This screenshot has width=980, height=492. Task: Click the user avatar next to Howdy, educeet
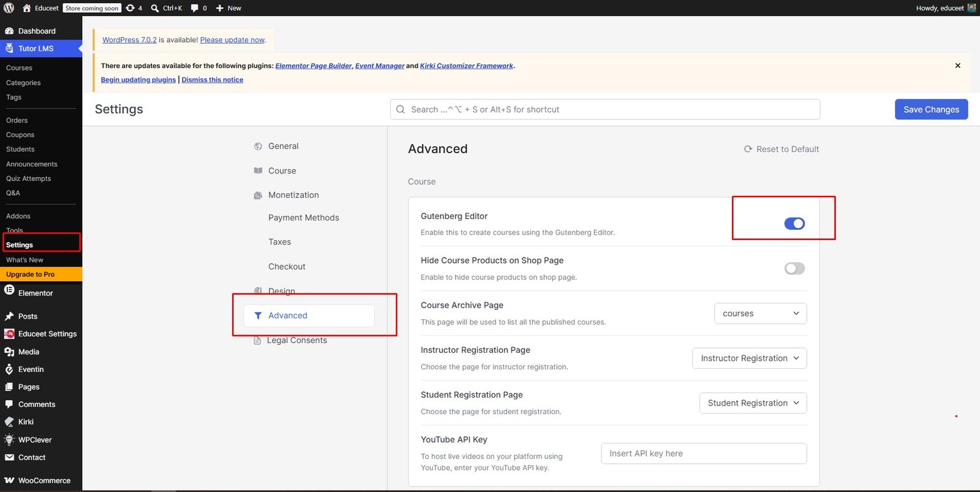971,8
